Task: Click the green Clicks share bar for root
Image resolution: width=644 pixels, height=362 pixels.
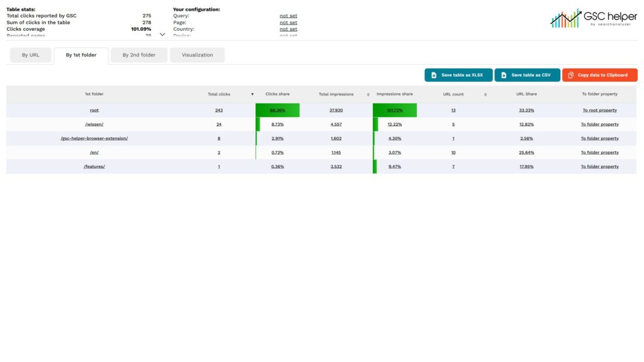Action: (x=277, y=110)
